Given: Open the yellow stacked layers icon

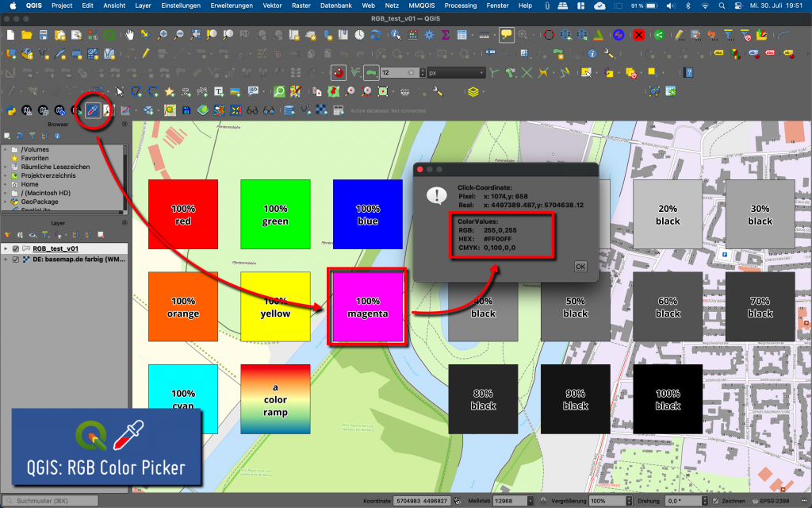Looking at the screenshot, I should point(473,92).
